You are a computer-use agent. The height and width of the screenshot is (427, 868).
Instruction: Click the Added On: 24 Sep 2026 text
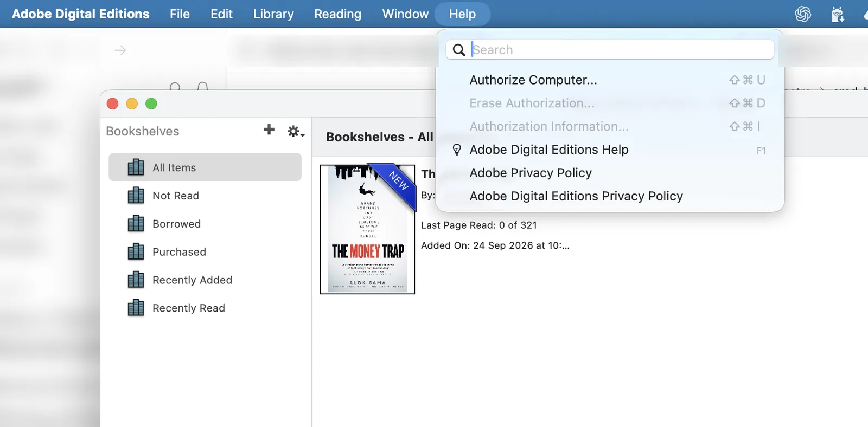point(495,245)
